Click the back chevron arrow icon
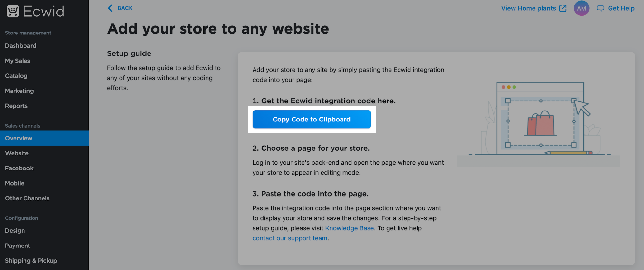The width and height of the screenshot is (644, 270). [x=110, y=8]
